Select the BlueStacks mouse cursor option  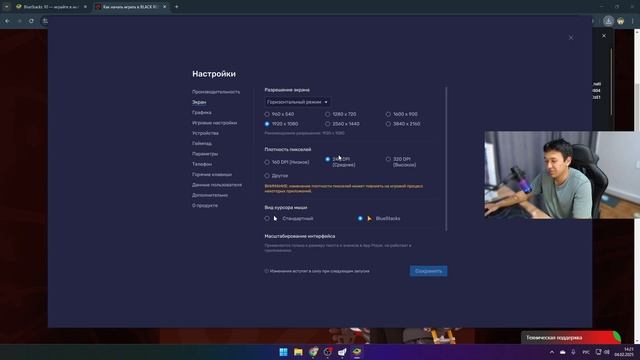coord(360,218)
